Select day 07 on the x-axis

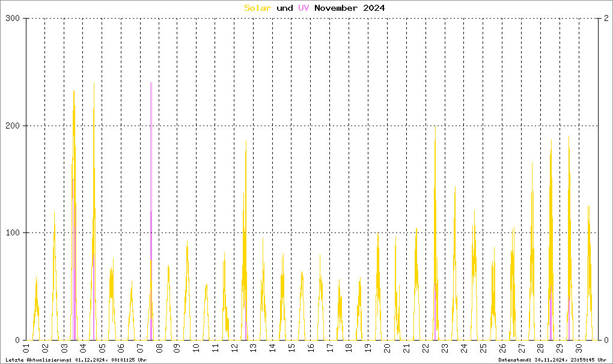[140, 349]
